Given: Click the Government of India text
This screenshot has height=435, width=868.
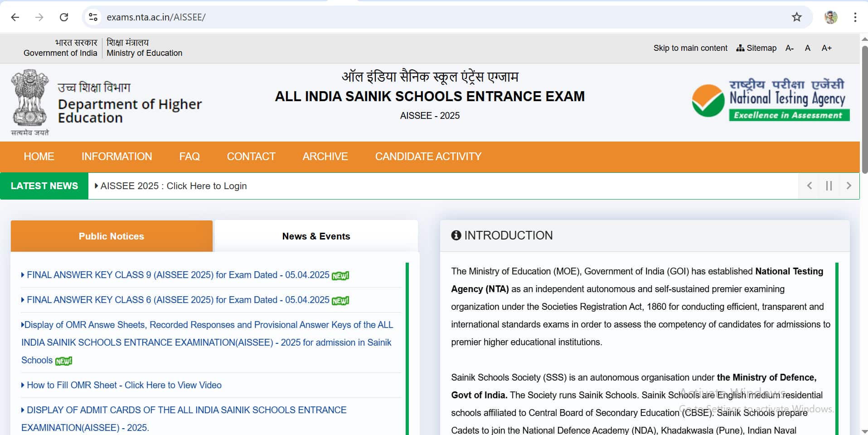Looking at the screenshot, I should [x=60, y=53].
